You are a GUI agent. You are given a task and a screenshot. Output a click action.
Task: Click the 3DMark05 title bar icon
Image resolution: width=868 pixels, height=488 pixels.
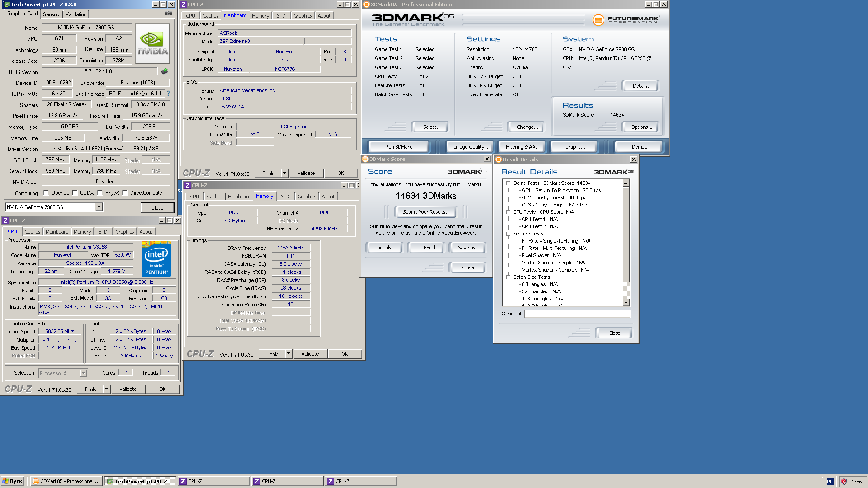tap(367, 5)
